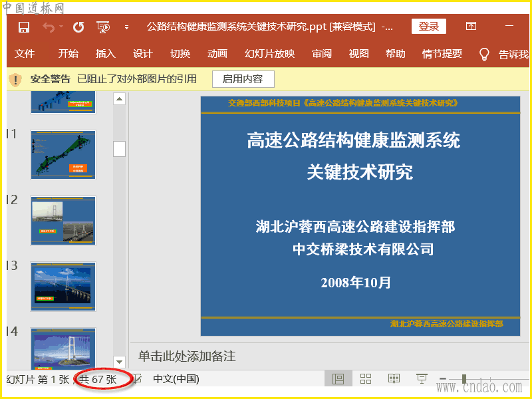Open the 视图 ribbon tab
This screenshot has height=399, width=532.
point(358,54)
